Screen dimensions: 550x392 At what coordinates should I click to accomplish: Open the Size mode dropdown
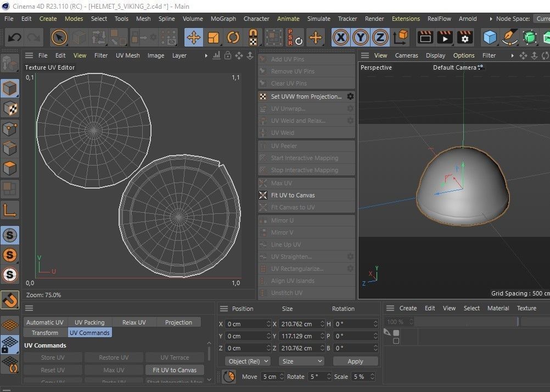[302, 361]
